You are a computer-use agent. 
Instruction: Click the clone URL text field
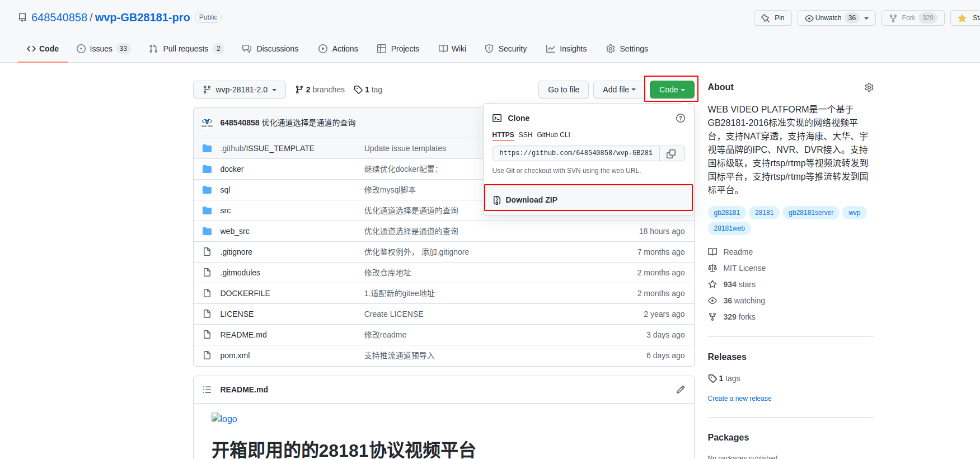[575, 153]
